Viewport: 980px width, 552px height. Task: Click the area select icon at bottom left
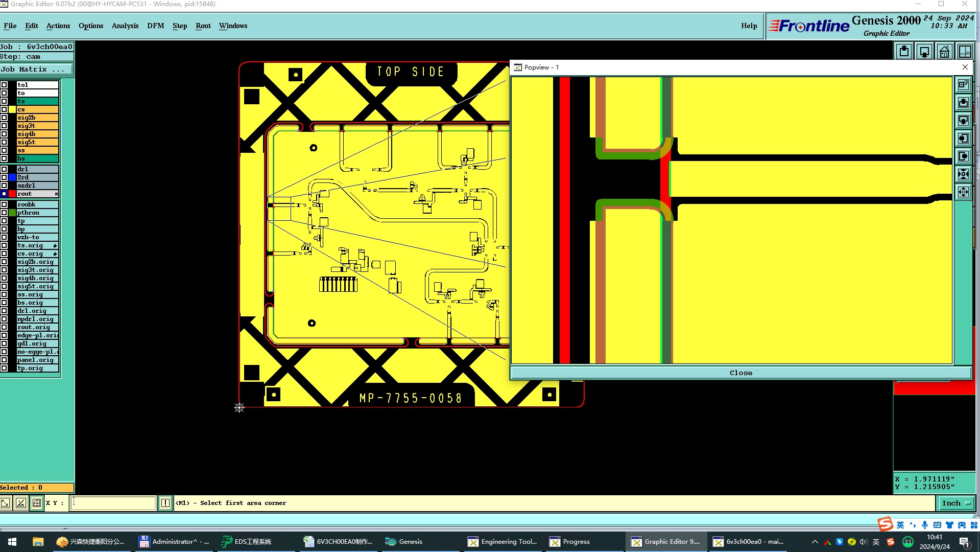(5, 503)
